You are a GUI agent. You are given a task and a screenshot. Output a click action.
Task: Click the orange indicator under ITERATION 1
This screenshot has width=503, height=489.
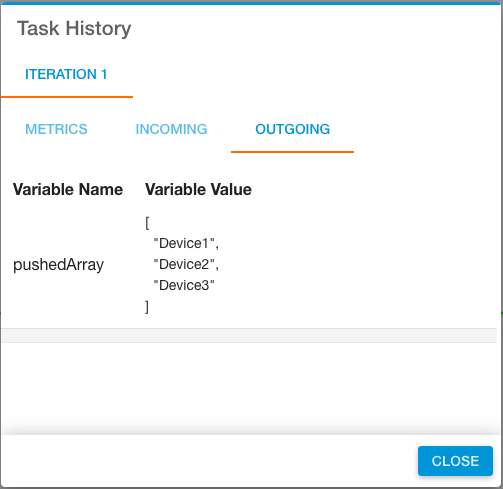(x=67, y=97)
